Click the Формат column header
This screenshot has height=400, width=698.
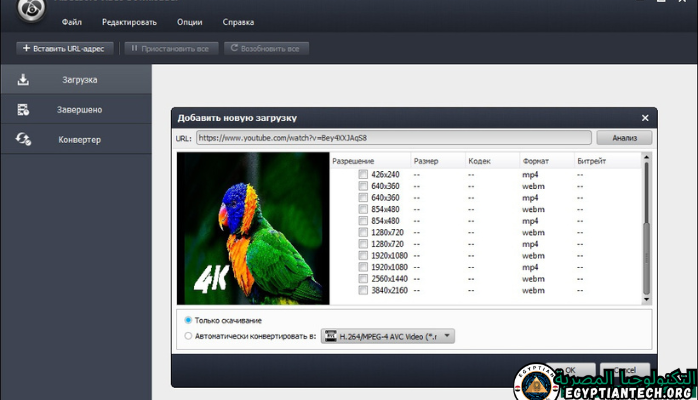(547, 161)
